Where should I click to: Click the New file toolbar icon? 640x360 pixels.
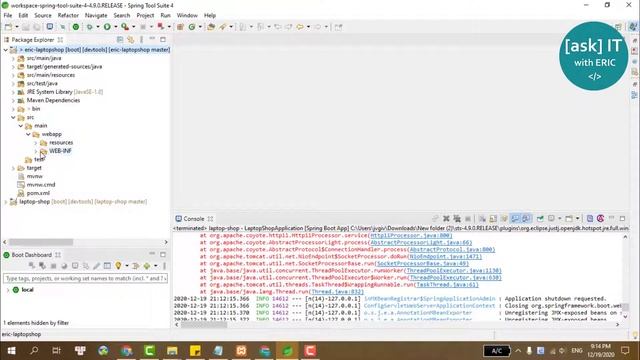point(8,27)
